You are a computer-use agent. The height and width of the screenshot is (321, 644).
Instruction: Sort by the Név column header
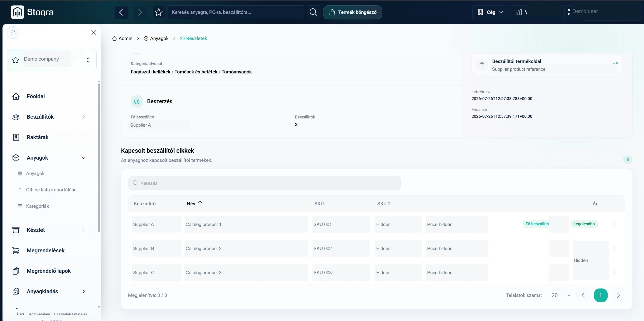(x=194, y=203)
